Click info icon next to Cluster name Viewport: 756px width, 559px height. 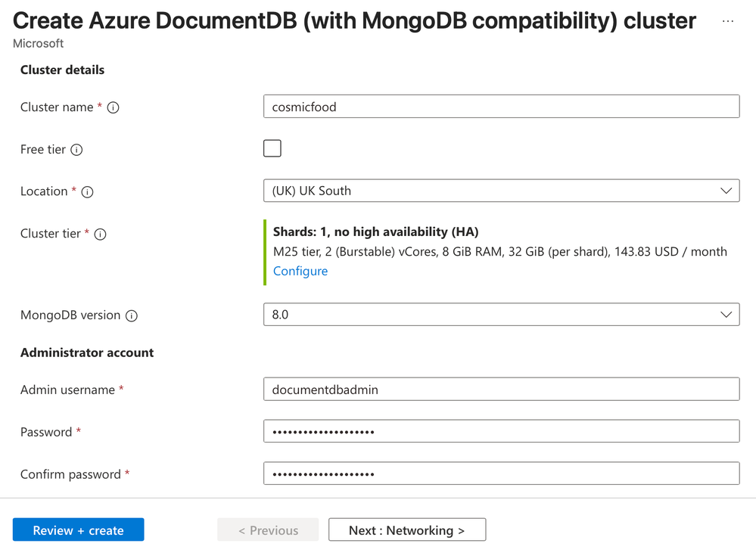[x=114, y=107]
